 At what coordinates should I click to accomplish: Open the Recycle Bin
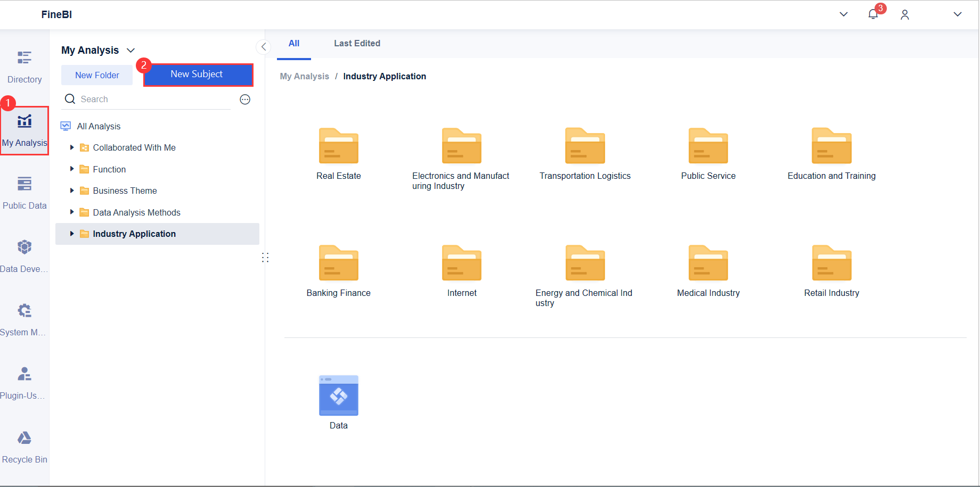24,447
